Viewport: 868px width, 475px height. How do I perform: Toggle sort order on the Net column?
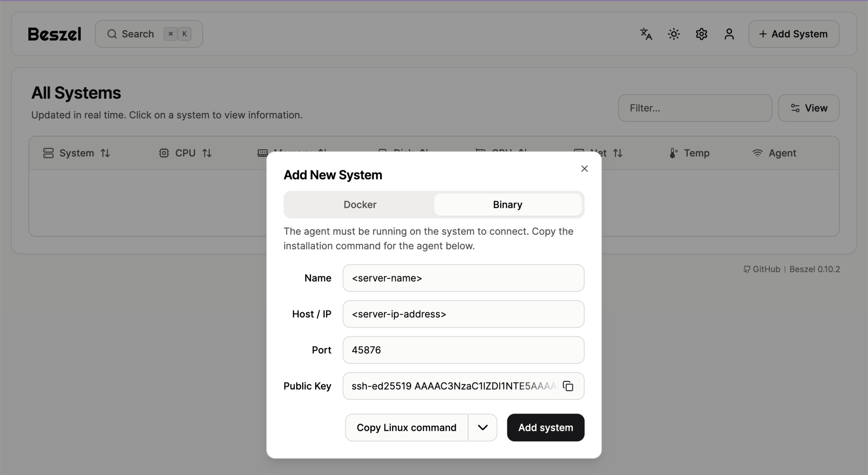pos(618,153)
